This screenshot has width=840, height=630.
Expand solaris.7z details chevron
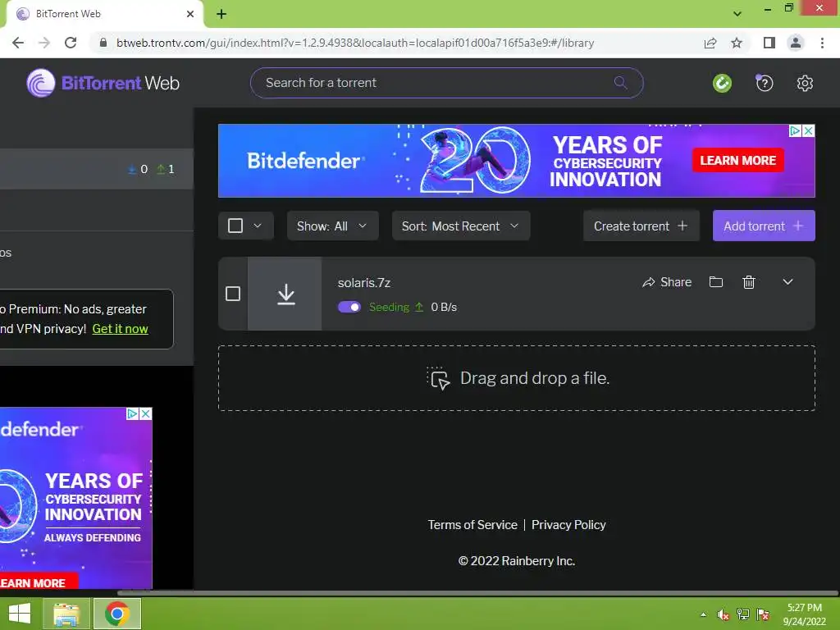click(787, 282)
